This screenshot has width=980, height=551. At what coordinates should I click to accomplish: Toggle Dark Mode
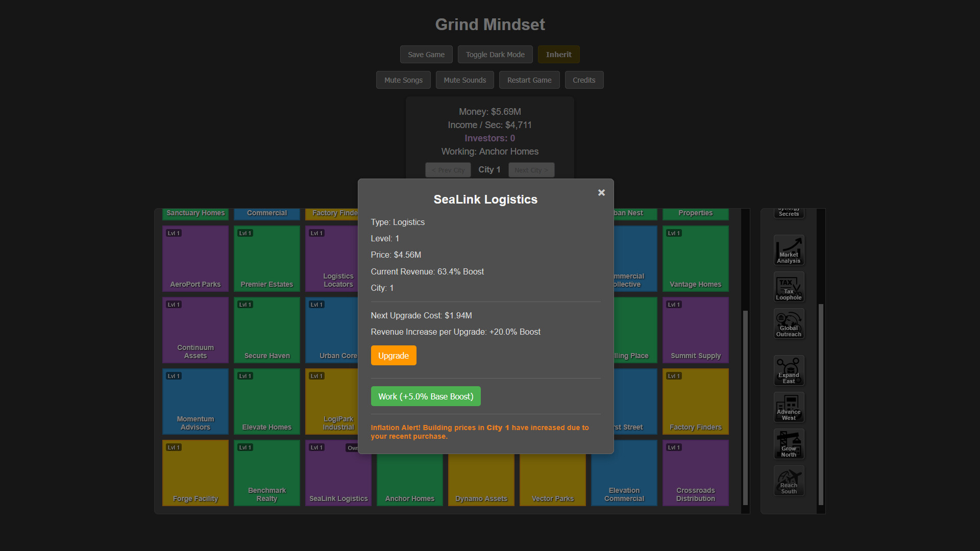495,54
